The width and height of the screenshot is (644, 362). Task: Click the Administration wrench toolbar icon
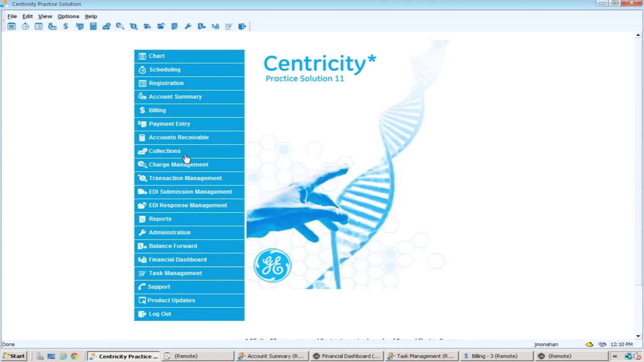click(188, 26)
